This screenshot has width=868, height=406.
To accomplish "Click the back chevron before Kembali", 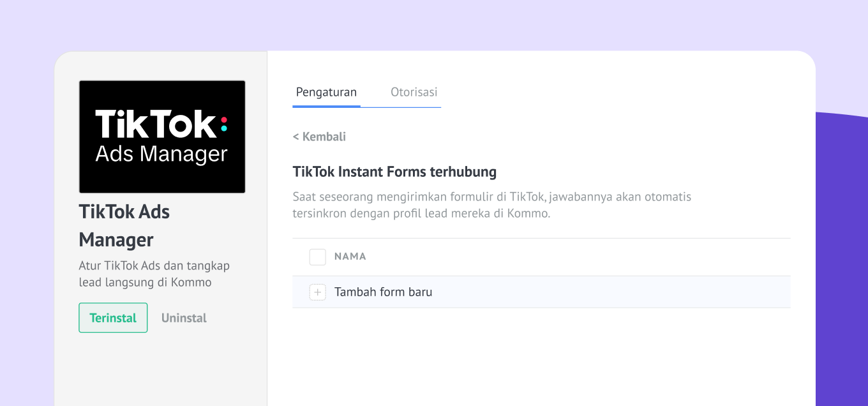I will pyautogui.click(x=296, y=137).
